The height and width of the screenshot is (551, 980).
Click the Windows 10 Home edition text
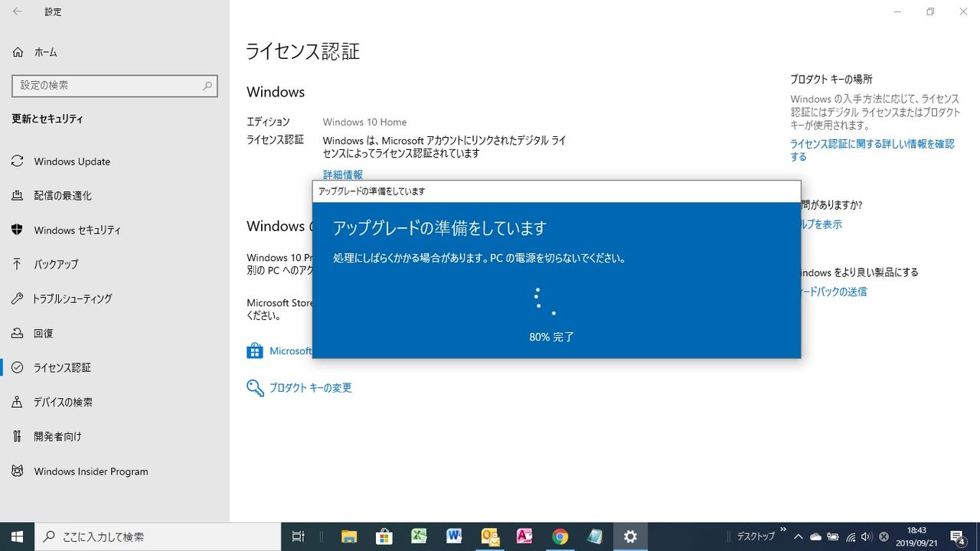364,122
